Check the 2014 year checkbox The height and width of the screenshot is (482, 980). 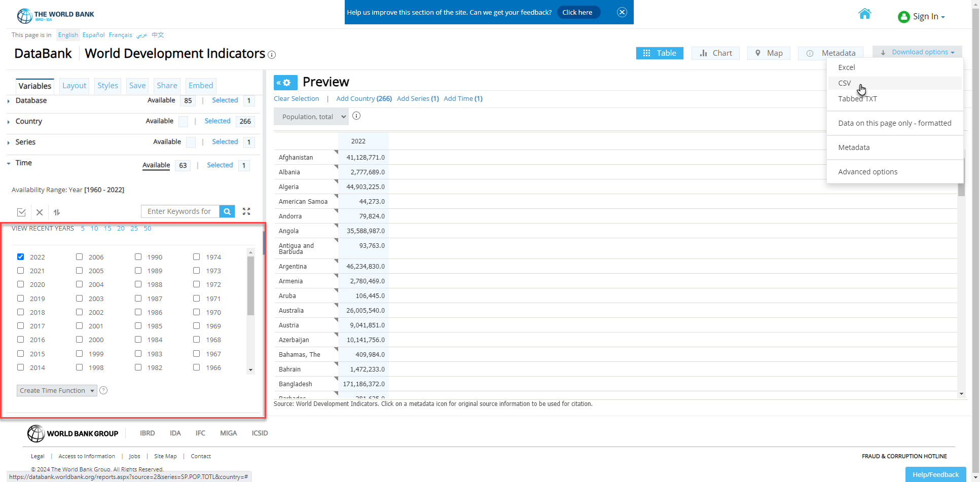point(21,367)
